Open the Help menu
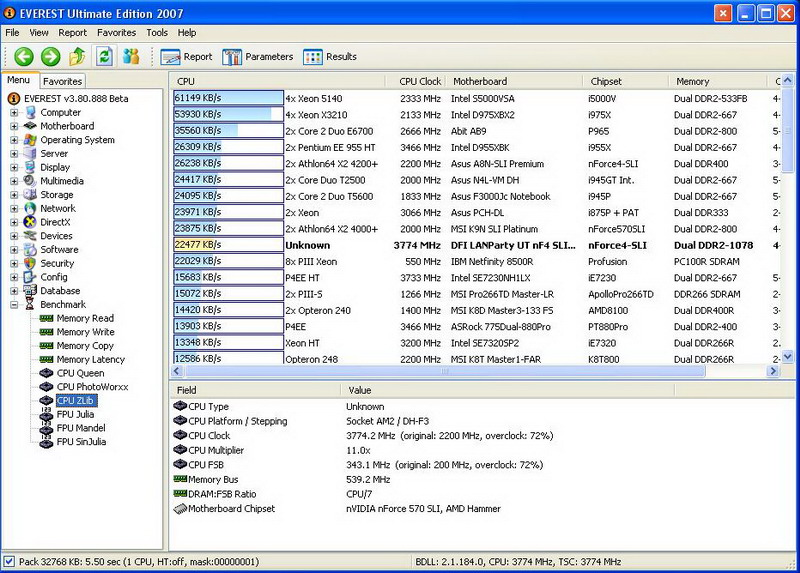This screenshot has height=573, width=800. pyautogui.click(x=187, y=33)
